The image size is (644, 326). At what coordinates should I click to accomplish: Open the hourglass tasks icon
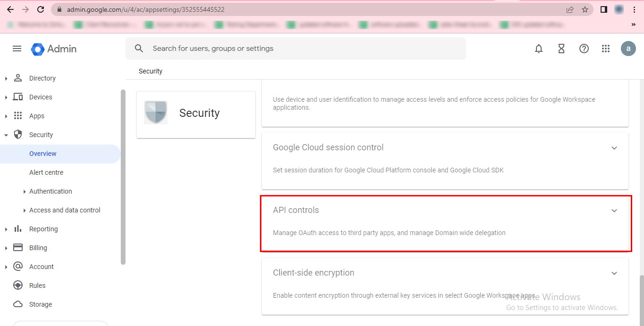pos(561,49)
